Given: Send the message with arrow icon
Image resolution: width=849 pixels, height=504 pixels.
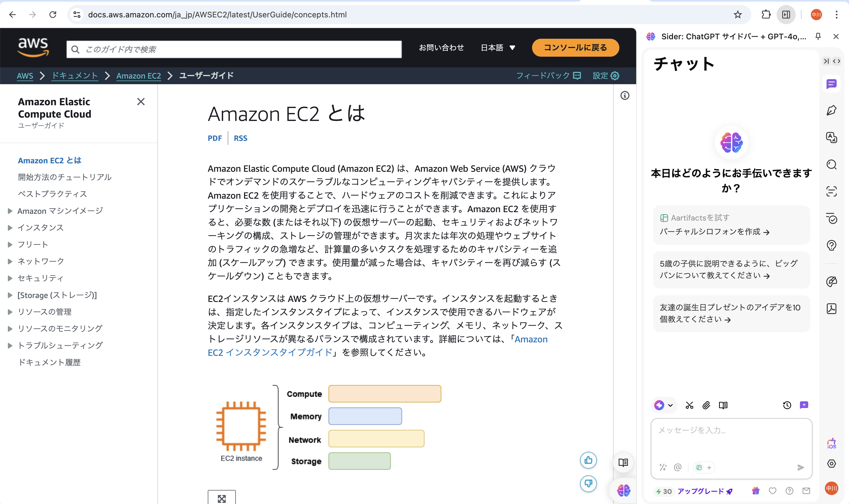Looking at the screenshot, I should pos(800,468).
